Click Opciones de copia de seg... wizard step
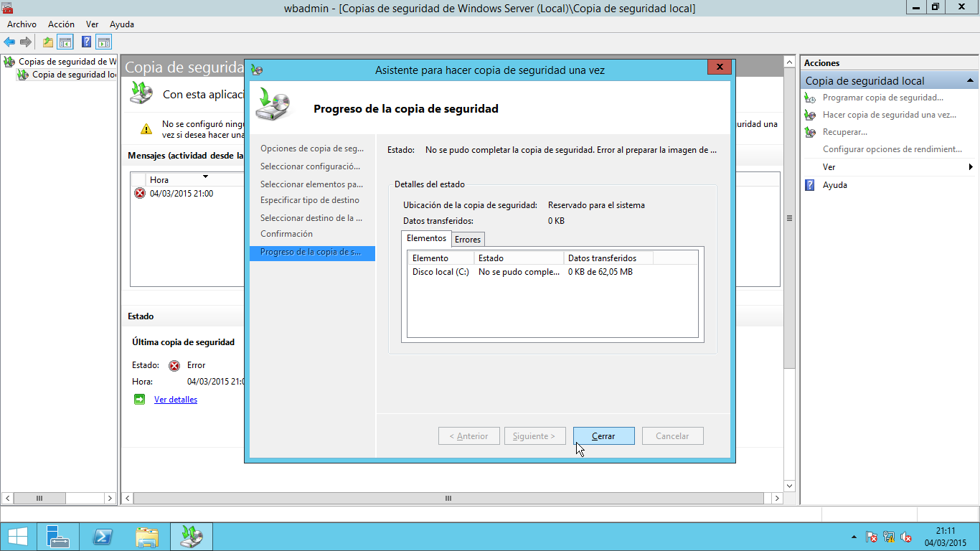Screen dimensions: 980x551 (x=312, y=149)
